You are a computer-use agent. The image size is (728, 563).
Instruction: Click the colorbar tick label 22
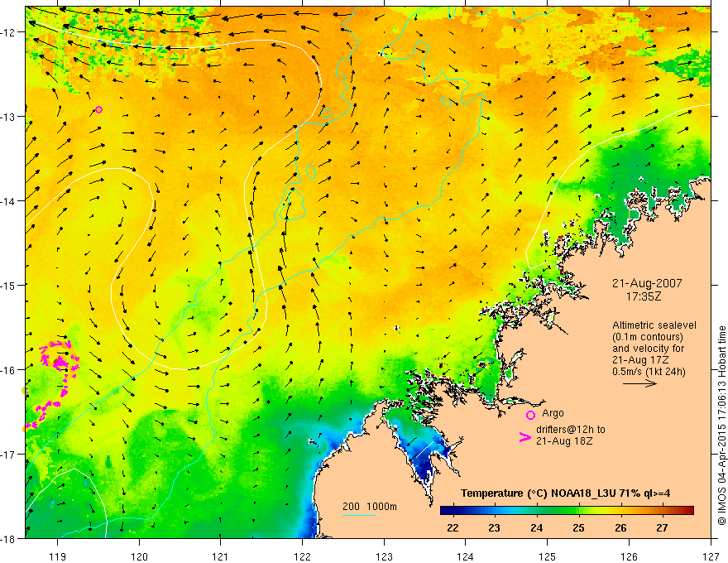tap(453, 527)
